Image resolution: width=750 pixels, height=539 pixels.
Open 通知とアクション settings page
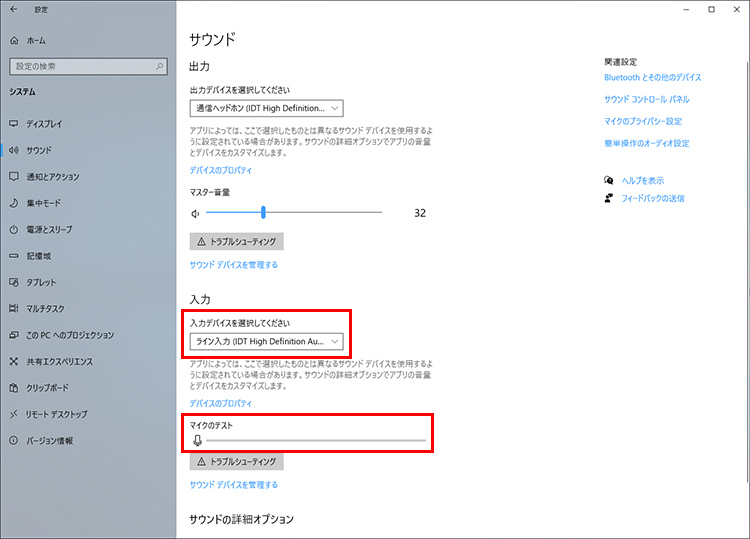point(52,177)
